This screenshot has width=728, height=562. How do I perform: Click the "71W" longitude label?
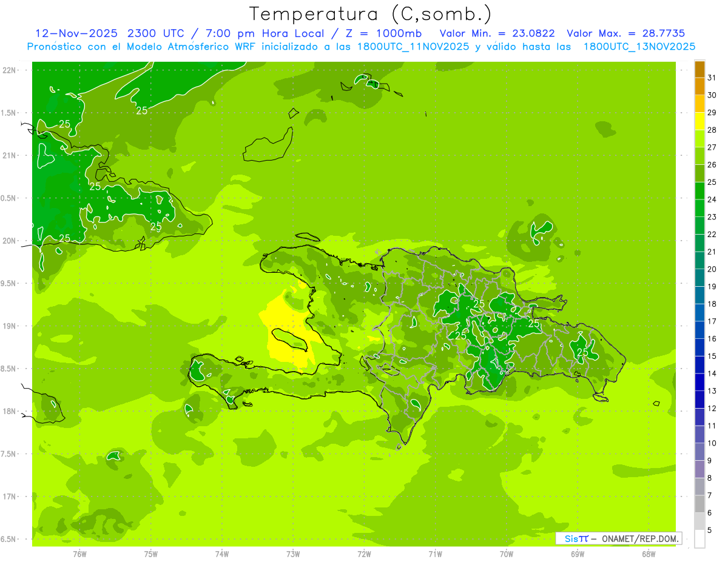point(435,554)
